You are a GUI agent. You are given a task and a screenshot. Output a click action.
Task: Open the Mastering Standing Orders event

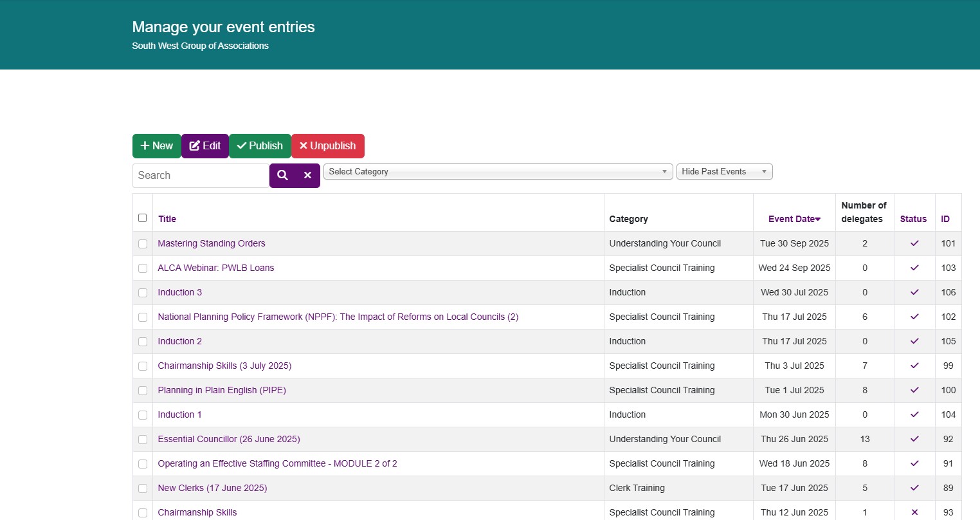(x=212, y=243)
